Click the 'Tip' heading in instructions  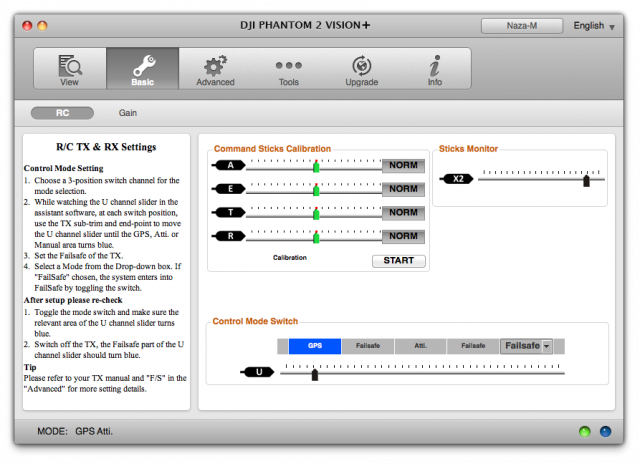(30, 367)
